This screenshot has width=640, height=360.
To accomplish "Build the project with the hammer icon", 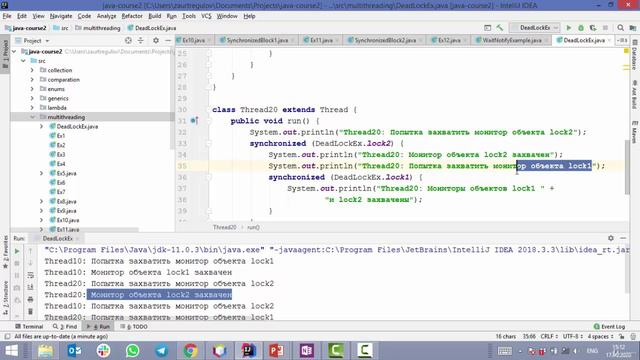I will click(500, 28).
